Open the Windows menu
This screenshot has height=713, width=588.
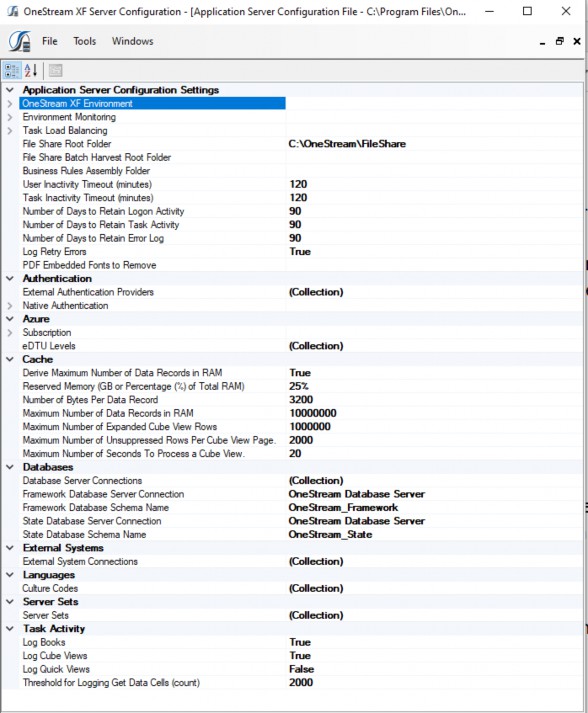point(132,41)
